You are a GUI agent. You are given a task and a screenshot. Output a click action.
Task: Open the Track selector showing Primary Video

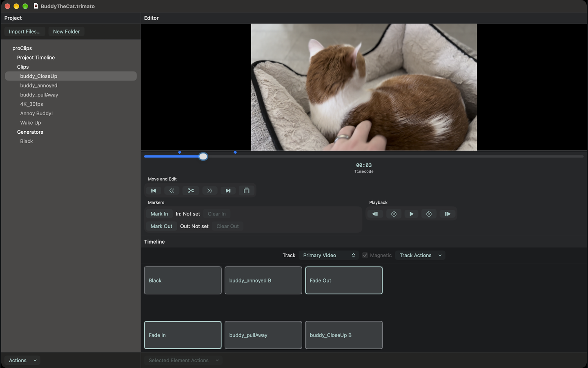329,255
